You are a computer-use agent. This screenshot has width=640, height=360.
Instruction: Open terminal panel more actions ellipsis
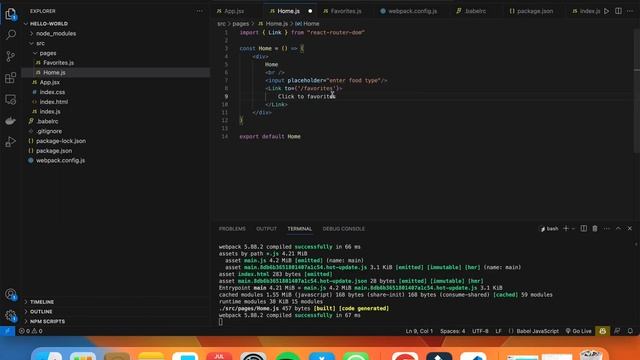coord(607,229)
